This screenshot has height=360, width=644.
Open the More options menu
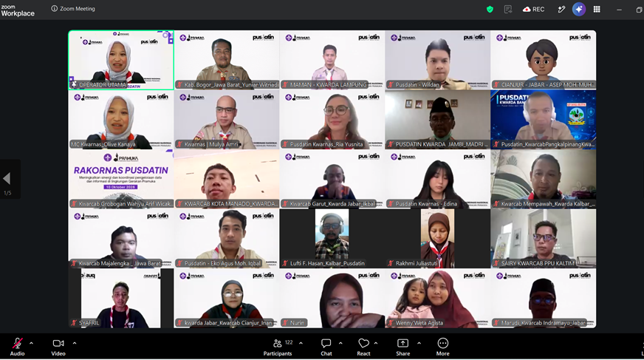point(443,347)
